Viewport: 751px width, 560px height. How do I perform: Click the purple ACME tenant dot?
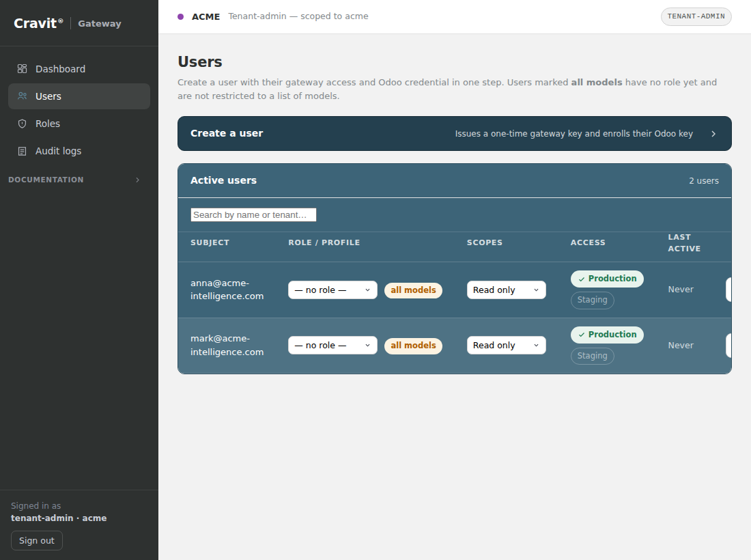point(180,17)
